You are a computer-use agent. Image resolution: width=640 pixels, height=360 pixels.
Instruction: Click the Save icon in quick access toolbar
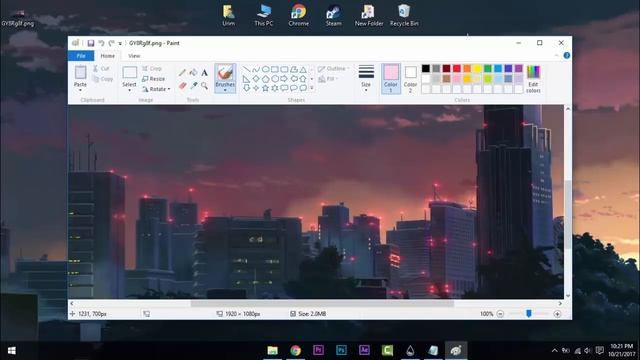91,43
